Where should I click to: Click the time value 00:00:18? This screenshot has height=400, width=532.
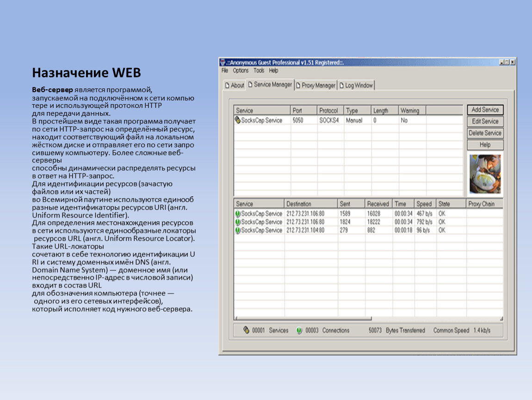(403, 230)
